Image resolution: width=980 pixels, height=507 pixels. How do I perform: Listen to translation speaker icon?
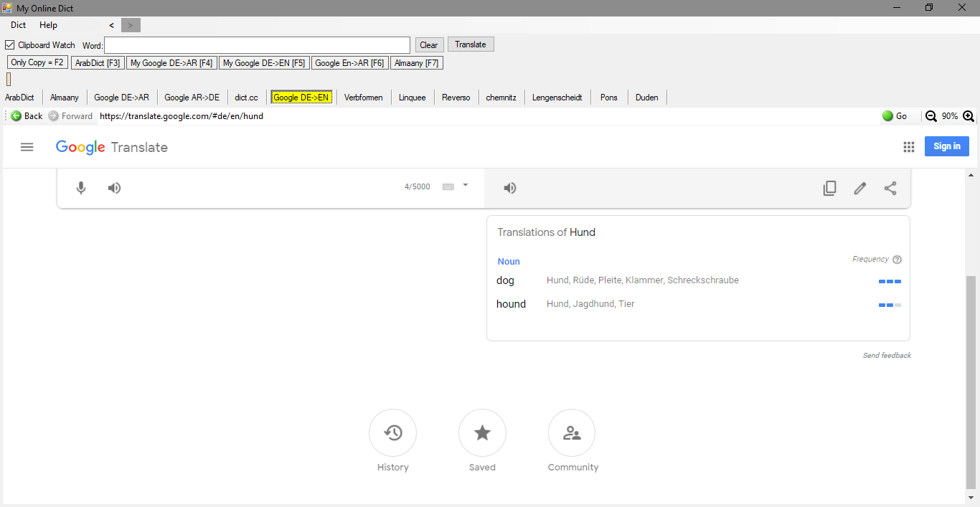tap(509, 188)
